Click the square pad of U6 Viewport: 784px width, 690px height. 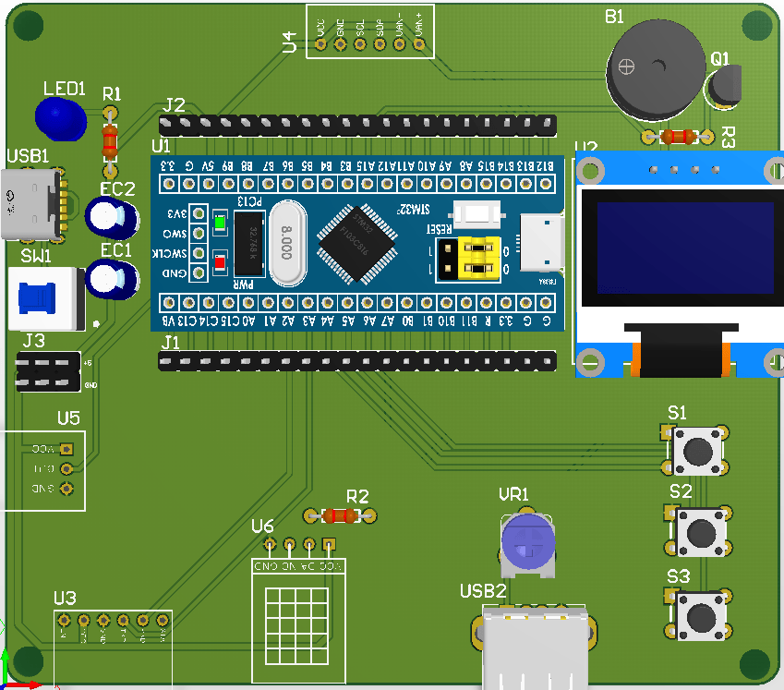pos(329,544)
